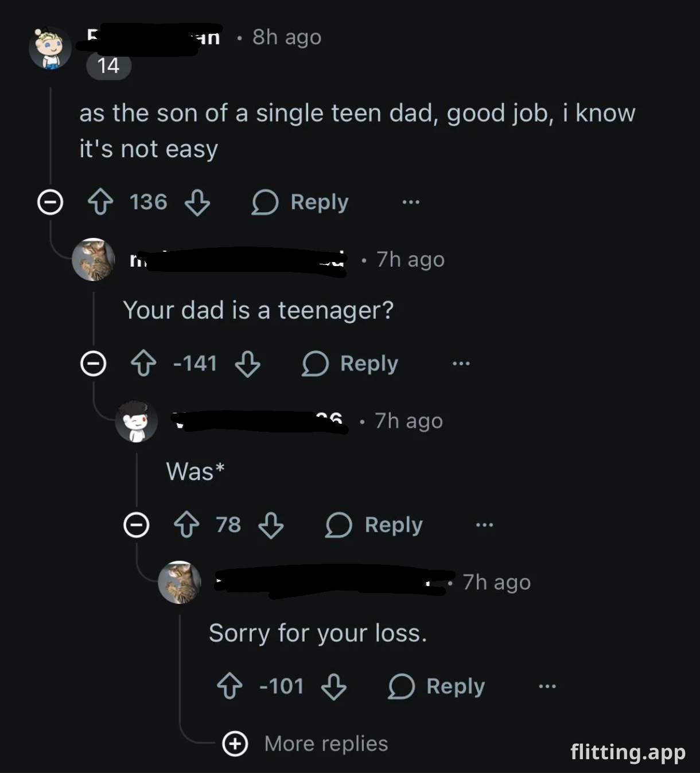This screenshot has width=700, height=773.
Task: Collapse the 'Was*' reply thread
Action: tap(136, 524)
